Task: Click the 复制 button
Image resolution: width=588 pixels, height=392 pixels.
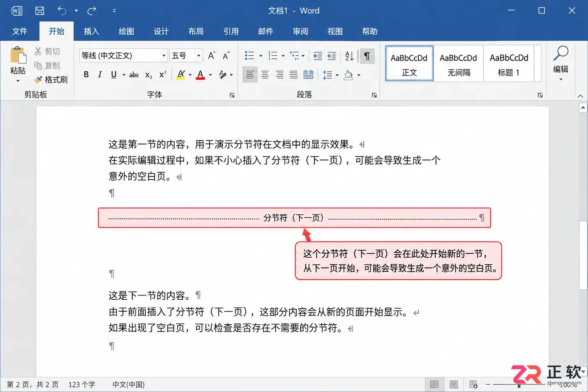Action: tap(47, 65)
